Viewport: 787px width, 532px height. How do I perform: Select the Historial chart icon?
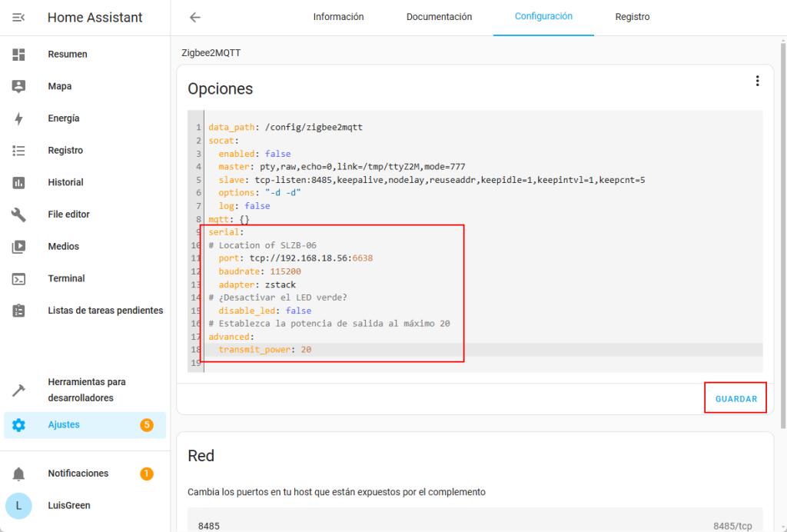(18, 183)
